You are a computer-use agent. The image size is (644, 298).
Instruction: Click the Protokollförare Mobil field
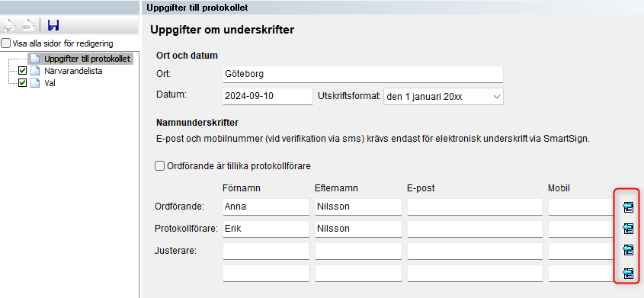tap(582, 229)
